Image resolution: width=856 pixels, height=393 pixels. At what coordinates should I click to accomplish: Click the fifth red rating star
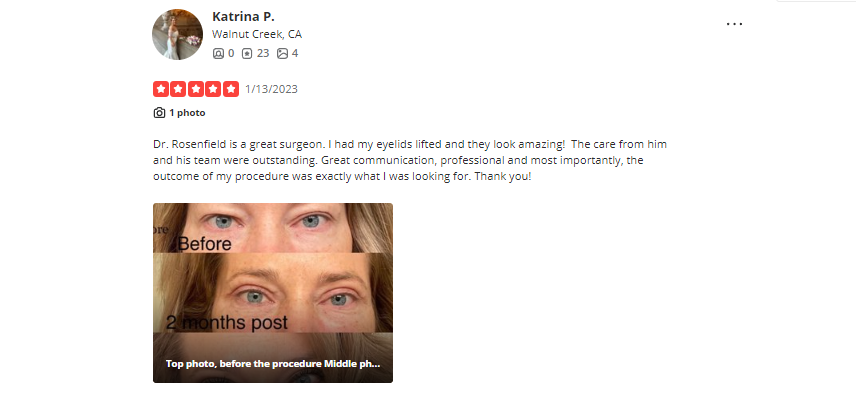pos(231,89)
